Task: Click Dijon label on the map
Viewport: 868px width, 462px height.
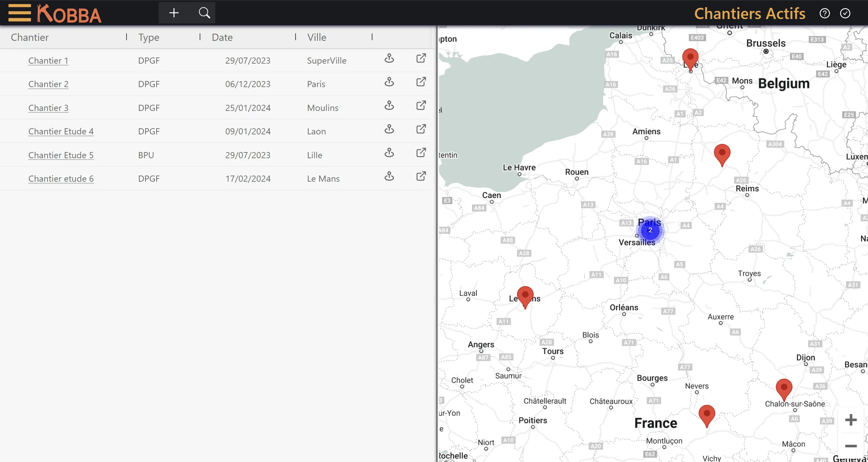Action: [805, 358]
